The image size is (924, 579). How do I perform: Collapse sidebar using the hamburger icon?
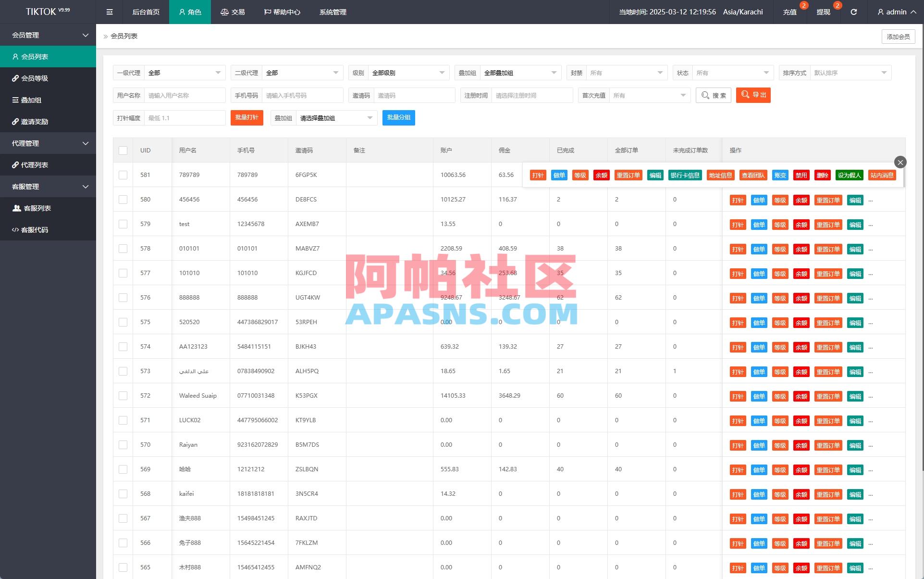click(109, 12)
